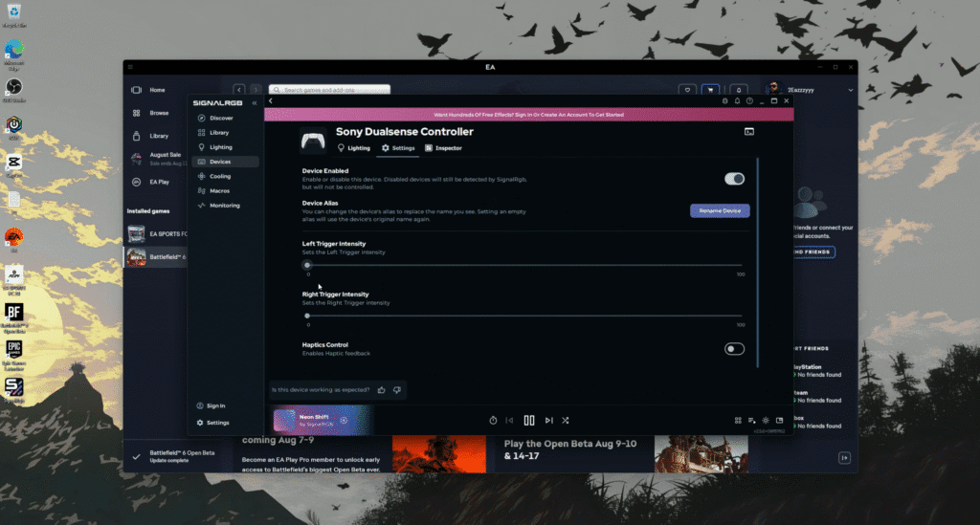Image resolution: width=980 pixels, height=525 pixels.
Task: Open Cooling in SignalRGB sidebar
Action: [214, 176]
